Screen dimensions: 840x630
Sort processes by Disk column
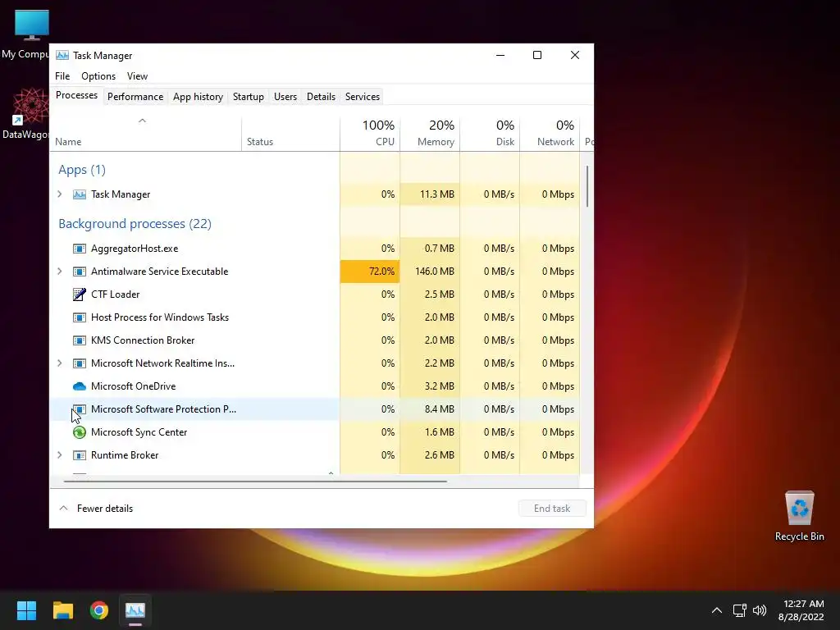pyautogui.click(x=490, y=134)
